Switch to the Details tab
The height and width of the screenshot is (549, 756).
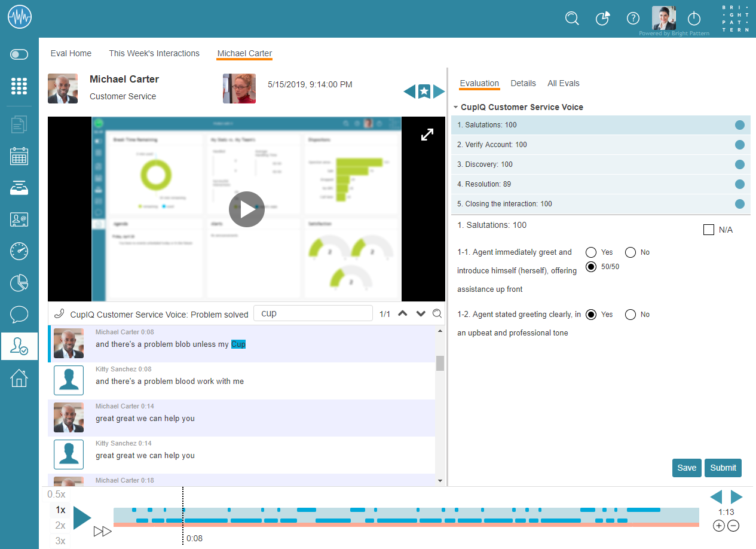523,83
